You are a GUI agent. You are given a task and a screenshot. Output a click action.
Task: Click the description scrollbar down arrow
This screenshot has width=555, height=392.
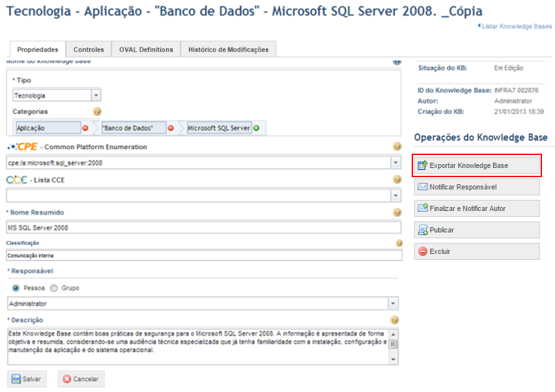tap(393, 359)
